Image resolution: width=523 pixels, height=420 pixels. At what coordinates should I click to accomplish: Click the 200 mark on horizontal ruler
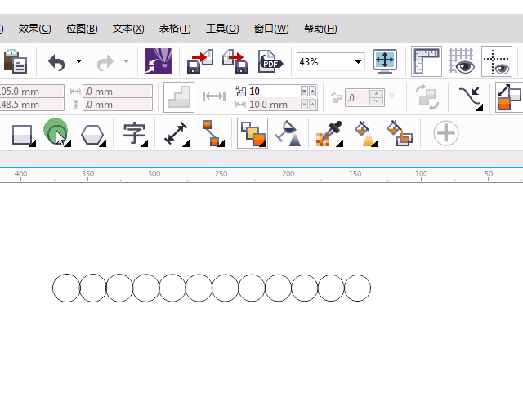point(288,174)
